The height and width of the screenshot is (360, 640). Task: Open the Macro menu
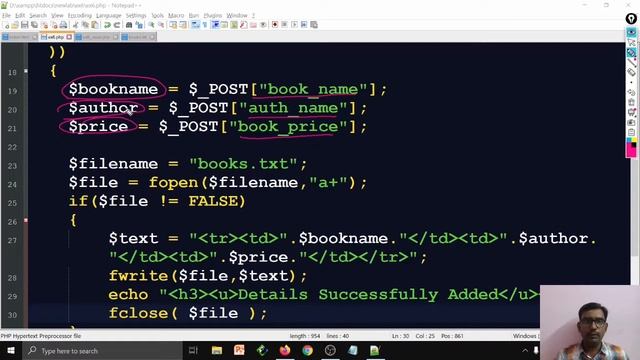click(x=176, y=16)
